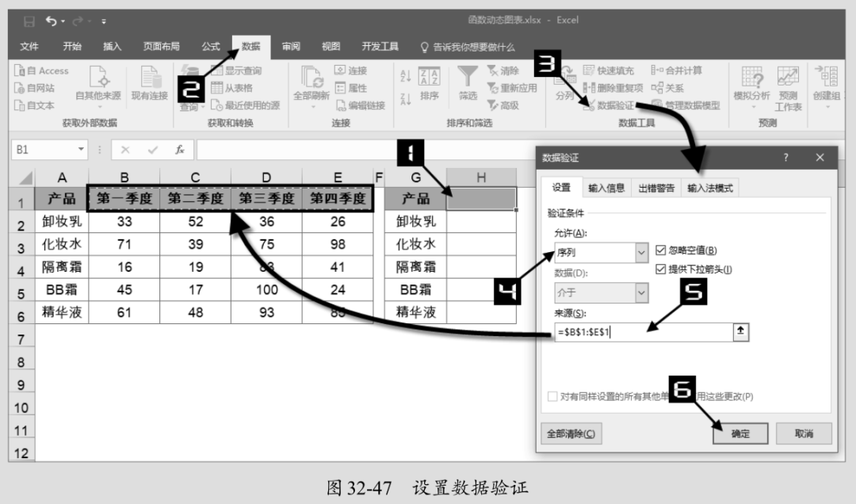This screenshot has width=856, height=504.
Task: Sort descending with Z-A icon
Action: pos(406,99)
